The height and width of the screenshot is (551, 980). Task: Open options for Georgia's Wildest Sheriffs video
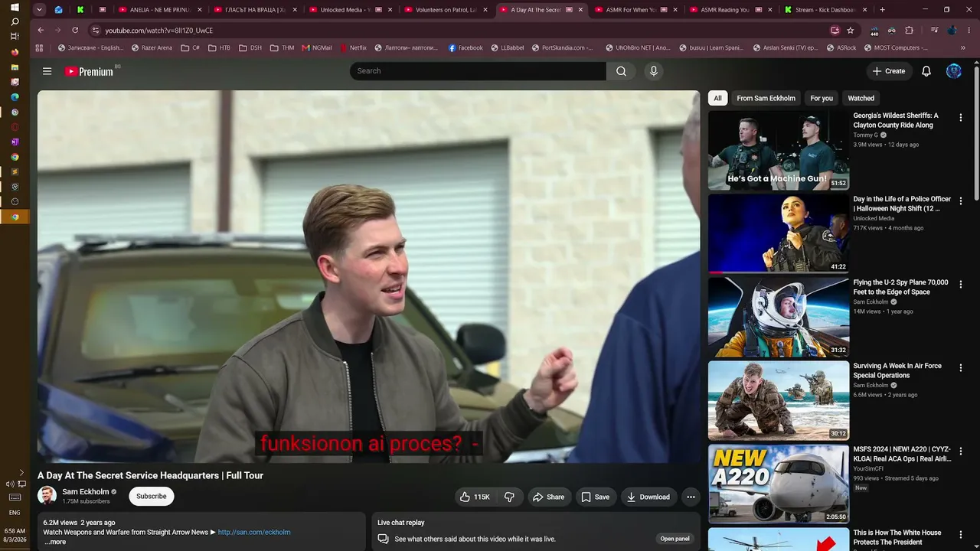point(961,118)
